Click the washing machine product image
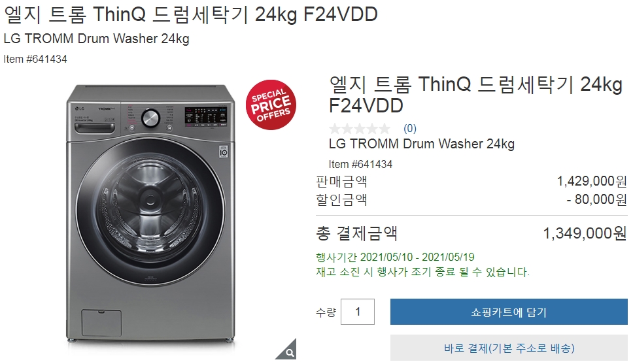633x364 pixels. 150,214
